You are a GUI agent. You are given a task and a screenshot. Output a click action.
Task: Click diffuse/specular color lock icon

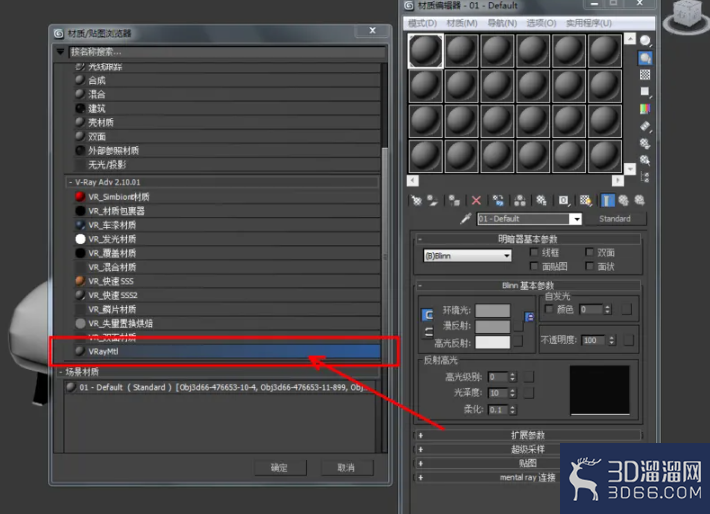tap(428, 332)
